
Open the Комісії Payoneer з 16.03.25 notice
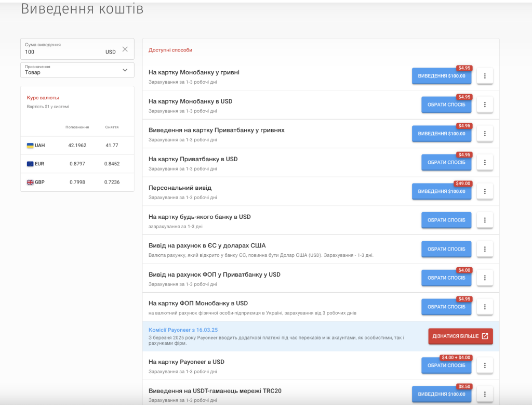[183, 330]
